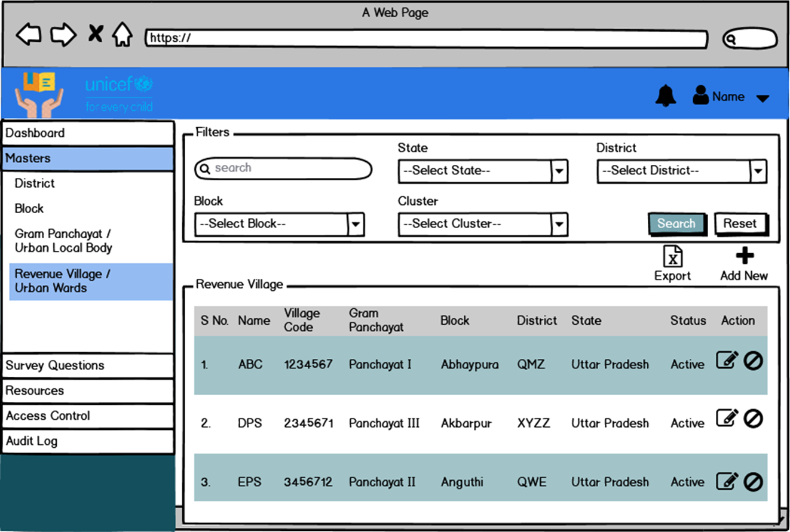This screenshot has width=790, height=532.
Task: Go to Dashboard in sidebar
Action: pos(88,133)
